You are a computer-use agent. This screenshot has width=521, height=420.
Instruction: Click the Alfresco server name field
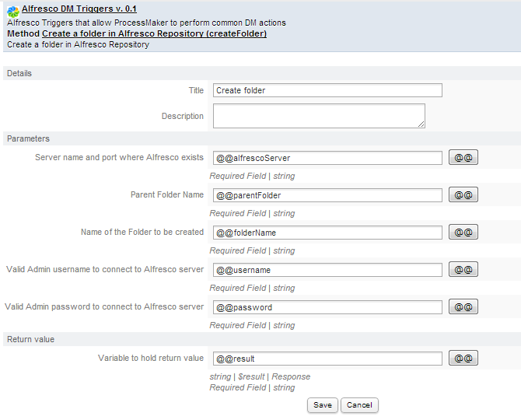coord(327,158)
